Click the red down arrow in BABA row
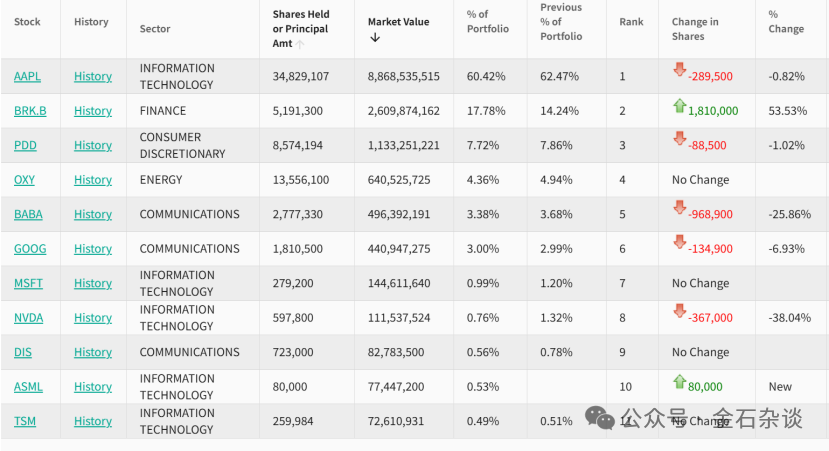Viewport: 829px width, 451px height. point(679,208)
